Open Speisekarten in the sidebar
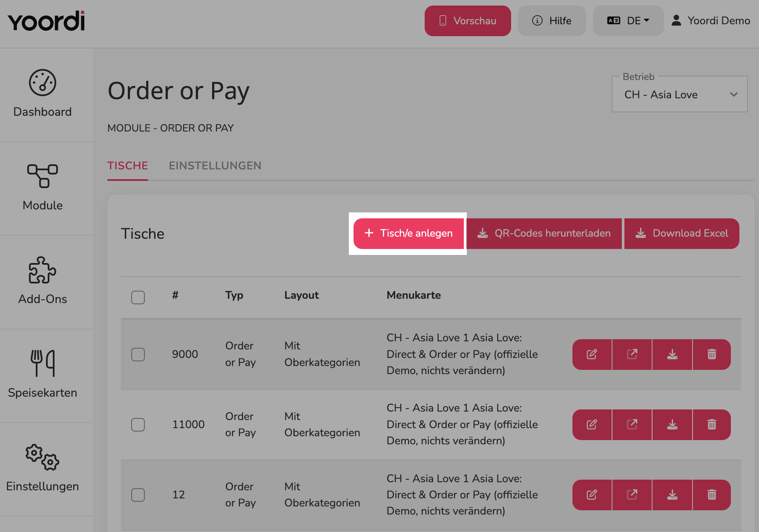This screenshot has height=532, width=759. 43,375
